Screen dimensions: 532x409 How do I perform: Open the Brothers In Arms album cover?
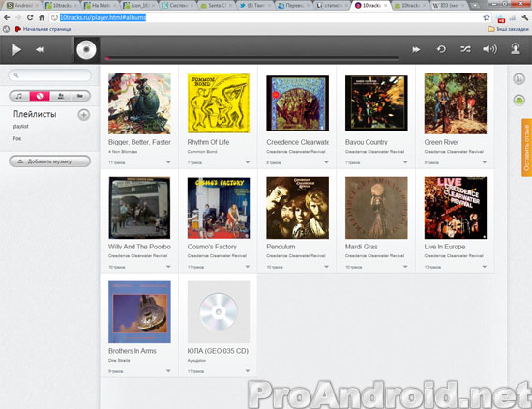[x=139, y=312]
